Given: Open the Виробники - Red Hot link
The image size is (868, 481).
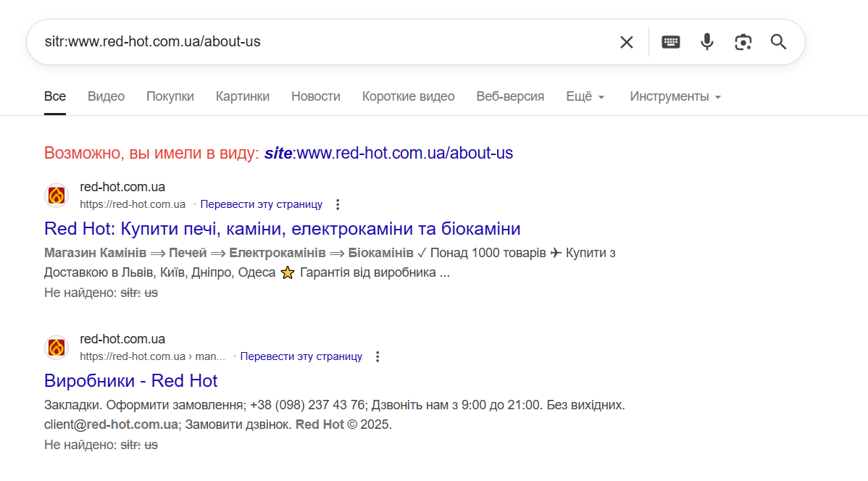Looking at the screenshot, I should [130, 381].
